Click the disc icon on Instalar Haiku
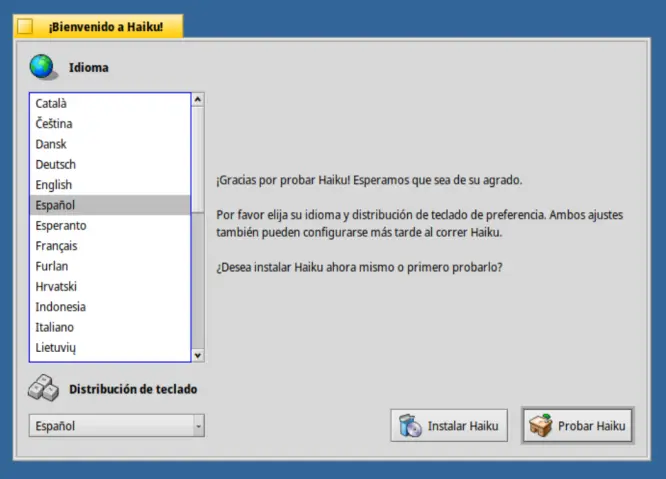This screenshot has height=479, width=666. tap(410, 425)
